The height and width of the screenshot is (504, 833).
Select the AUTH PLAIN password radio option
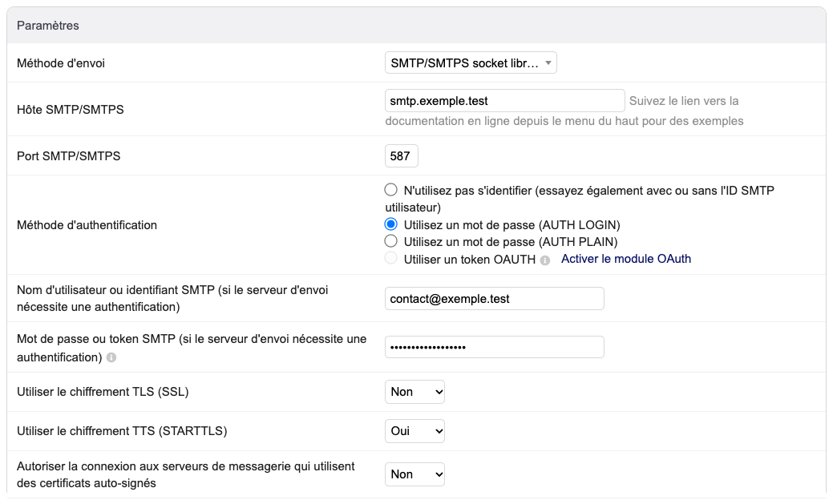click(x=391, y=241)
